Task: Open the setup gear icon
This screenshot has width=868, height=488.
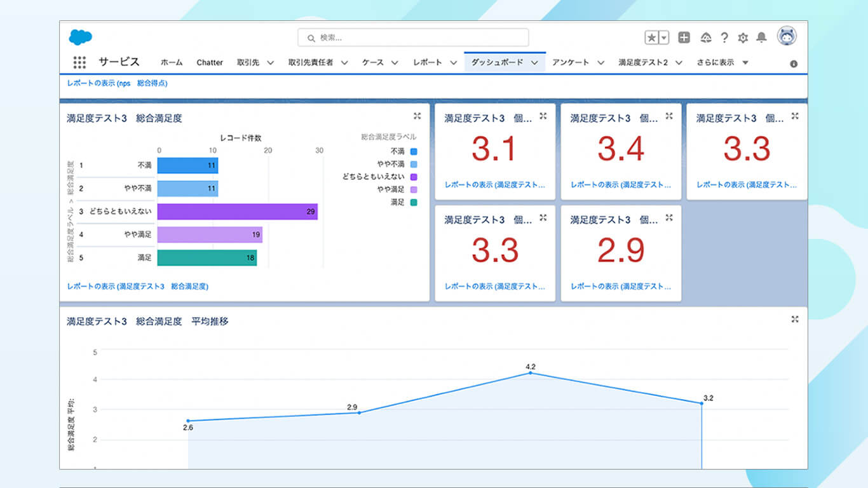Action: [743, 37]
